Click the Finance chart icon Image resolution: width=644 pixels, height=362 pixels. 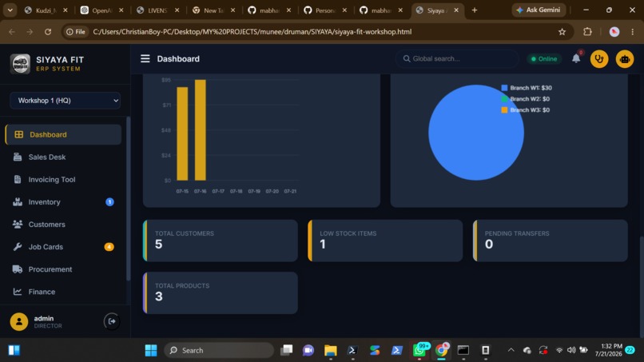tap(18, 292)
